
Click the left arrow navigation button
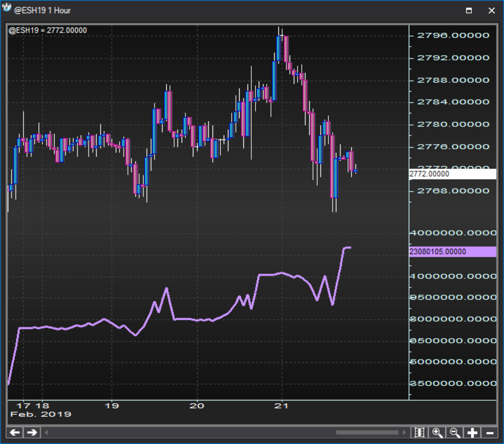click(14, 432)
